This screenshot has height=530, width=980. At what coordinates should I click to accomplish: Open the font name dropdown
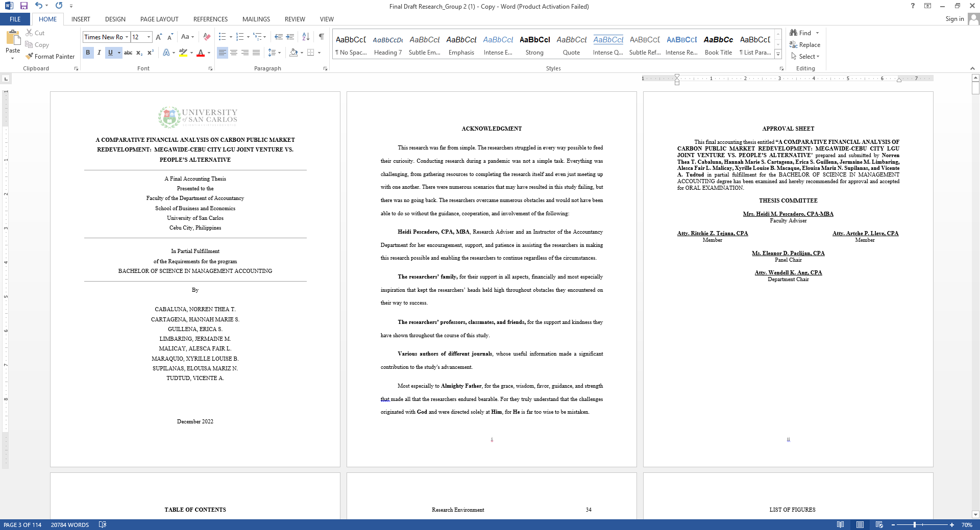pyautogui.click(x=127, y=37)
